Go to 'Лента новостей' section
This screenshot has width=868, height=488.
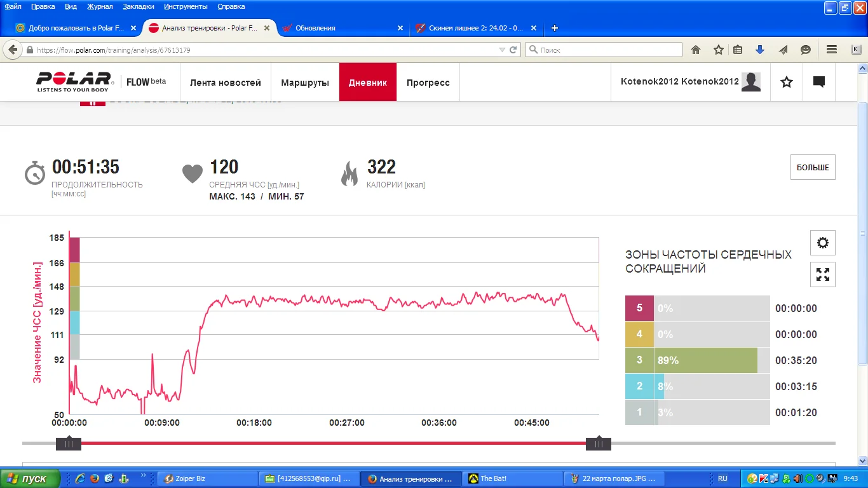tap(226, 83)
